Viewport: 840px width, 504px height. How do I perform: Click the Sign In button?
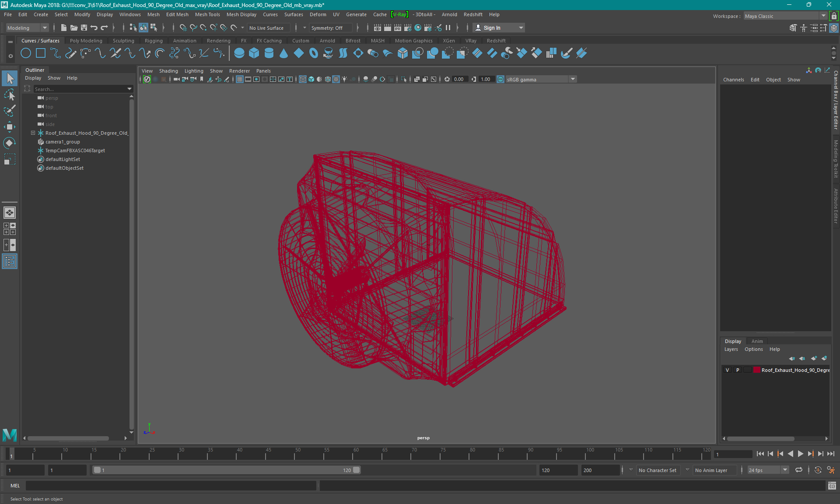[x=493, y=28]
